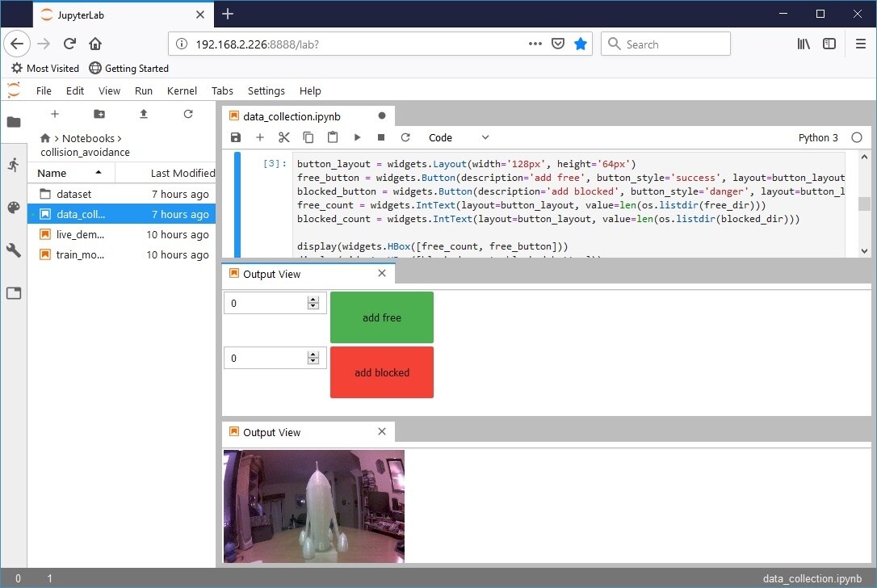
Task: Run the selected cell with play icon
Action: pos(357,138)
